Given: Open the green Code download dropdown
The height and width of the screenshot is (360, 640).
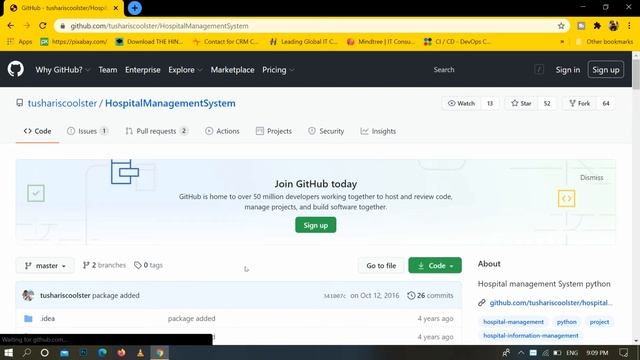Looking at the screenshot, I should (x=435, y=266).
